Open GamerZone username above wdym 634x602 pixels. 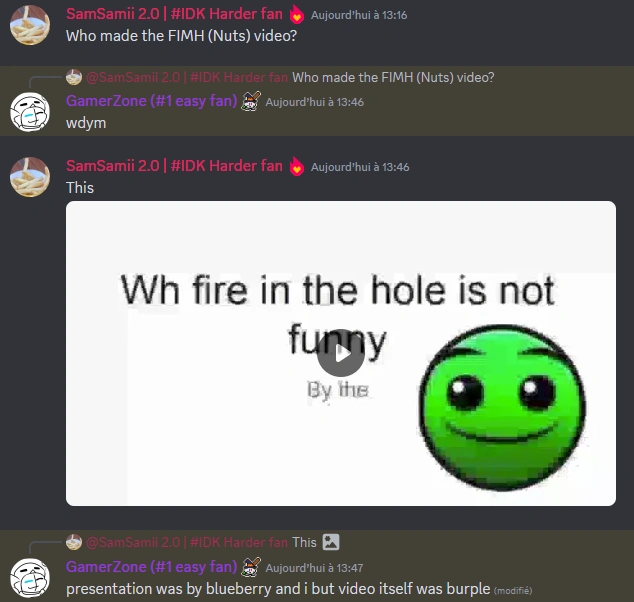point(152,101)
